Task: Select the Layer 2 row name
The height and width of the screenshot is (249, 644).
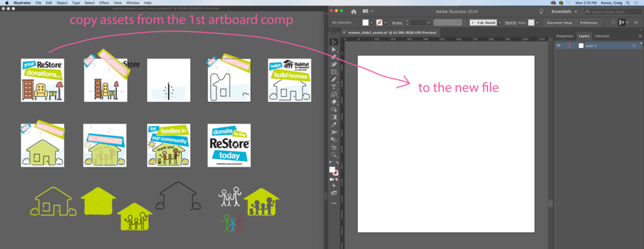Action: pyautogui.click(x=591, y=46)
